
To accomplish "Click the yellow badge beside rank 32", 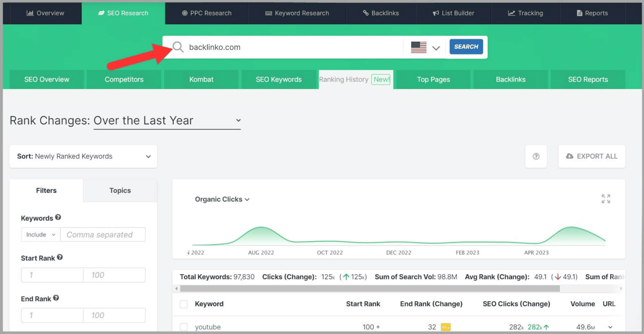I will coord(446,327).
